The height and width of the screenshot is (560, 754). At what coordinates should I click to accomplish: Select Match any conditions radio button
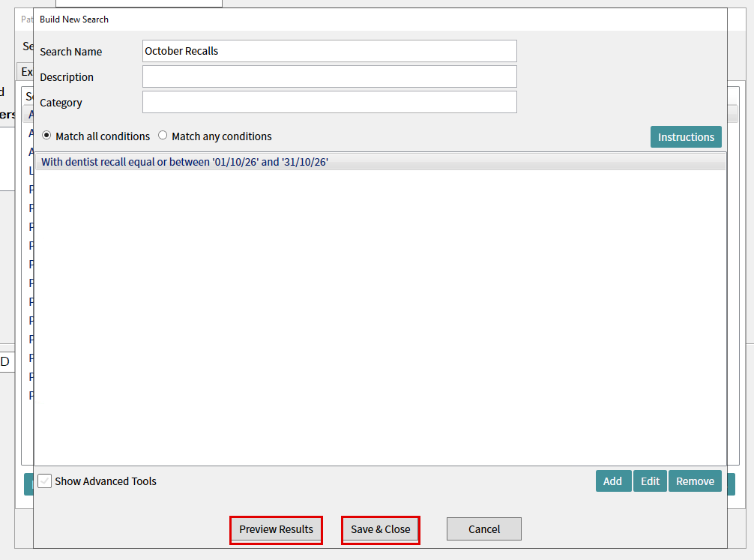(163, 136)
